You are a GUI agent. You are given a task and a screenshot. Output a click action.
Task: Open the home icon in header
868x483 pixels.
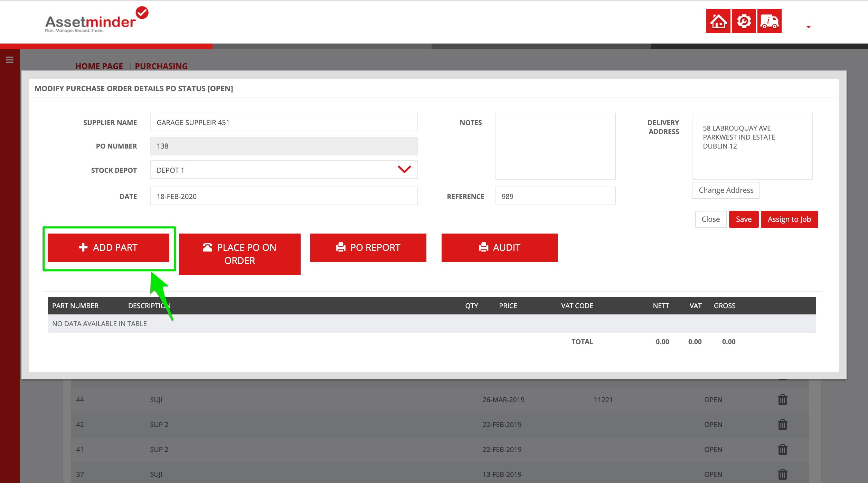(718, 21)
